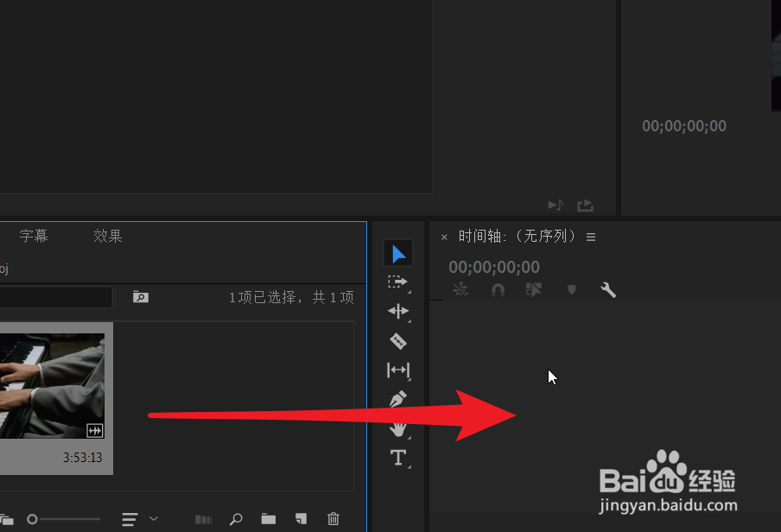Image resolution: width=781 pixels, height=532 pixels.
Task: Toggle snap in timeline
Action: (498, 290)
